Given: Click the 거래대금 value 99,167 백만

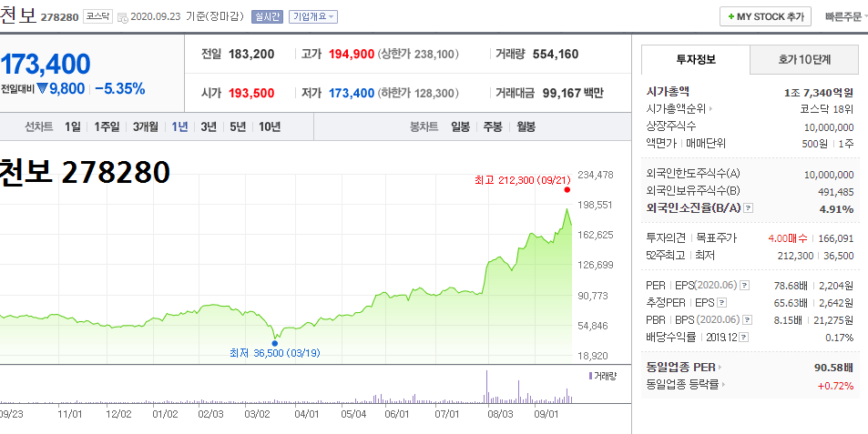Looking at the screenshot, I should (573, 93).
